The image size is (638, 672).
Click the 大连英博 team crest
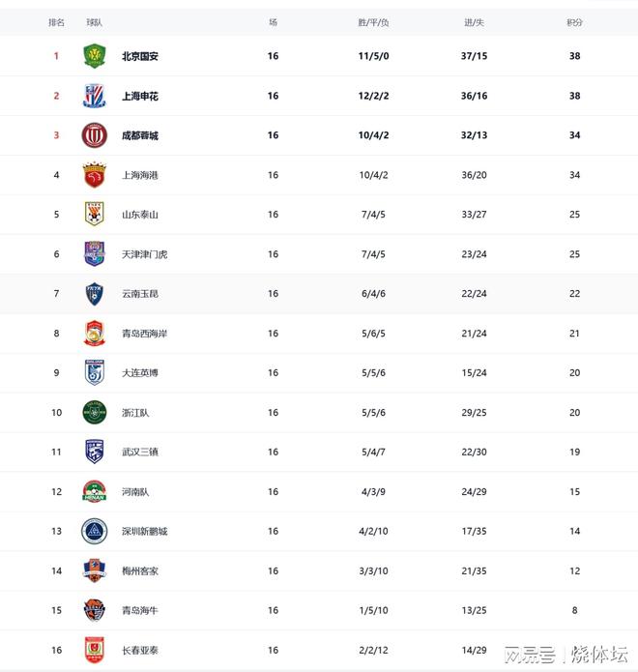(x=94, y=373)
